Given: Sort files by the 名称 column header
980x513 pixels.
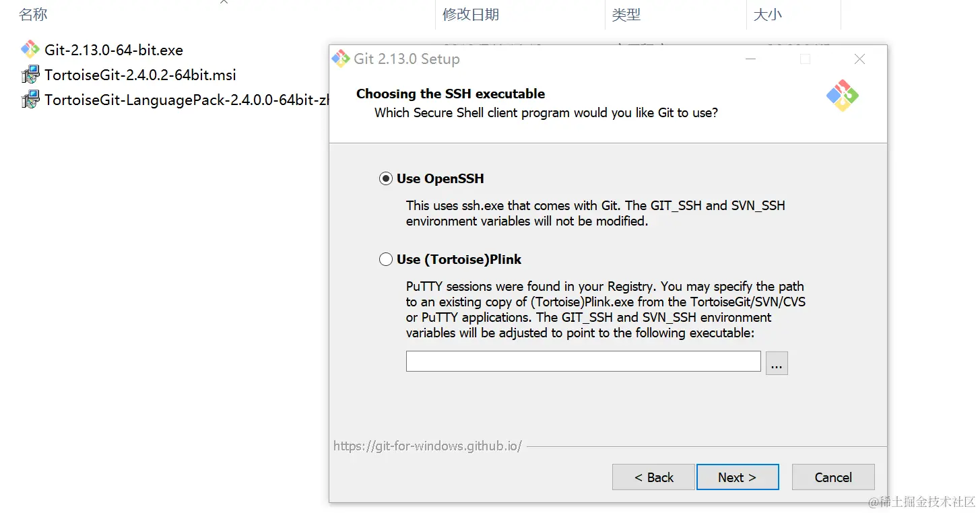Looking at the screenshot, I should click(33, 15).
